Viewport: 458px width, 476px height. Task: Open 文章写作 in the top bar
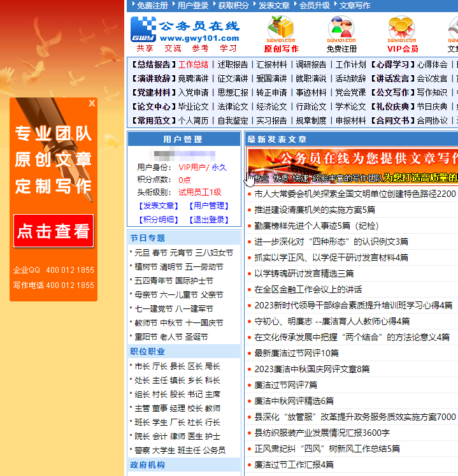(x=355, y=6)
